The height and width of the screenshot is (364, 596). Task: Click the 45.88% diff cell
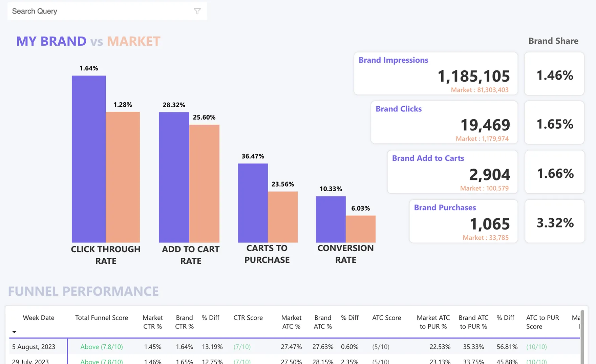click(507, 361)
